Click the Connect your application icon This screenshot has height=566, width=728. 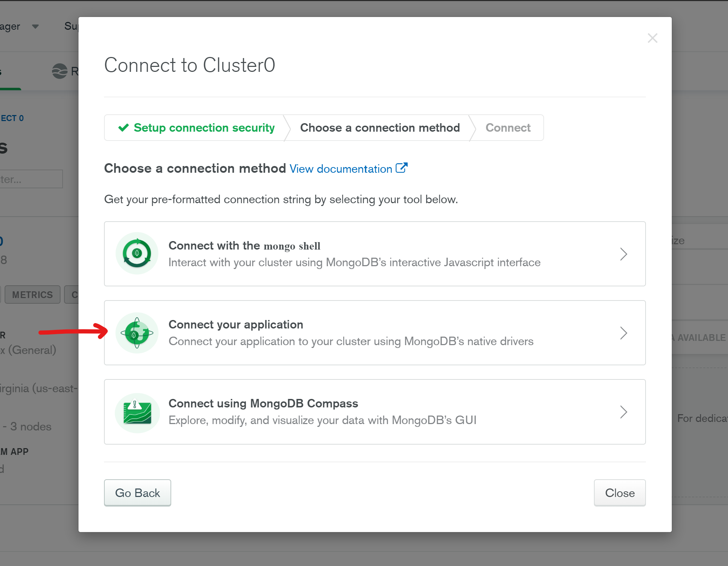click(x=137, y=333)
